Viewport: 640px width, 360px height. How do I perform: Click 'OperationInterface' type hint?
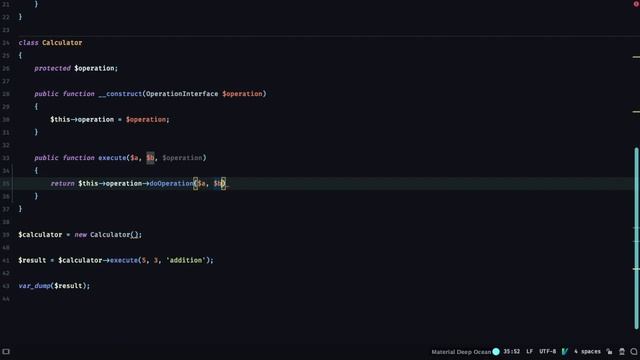[x=182, y=94]
